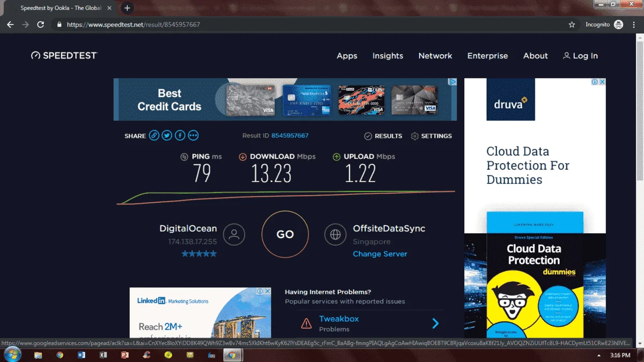Click the Incognito mode icon
This screenshot has height=362, width=644.
pyautogui.click(x=618, y=25)
